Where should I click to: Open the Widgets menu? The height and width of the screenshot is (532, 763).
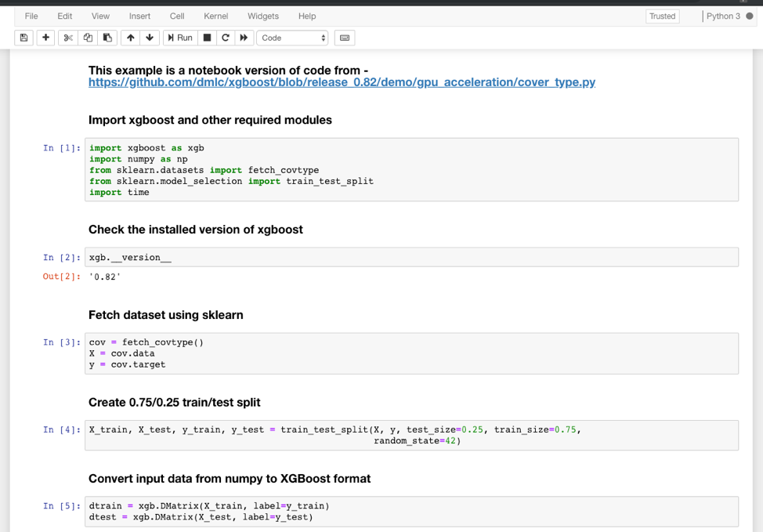pyautogui.click(x=263, y=16)
